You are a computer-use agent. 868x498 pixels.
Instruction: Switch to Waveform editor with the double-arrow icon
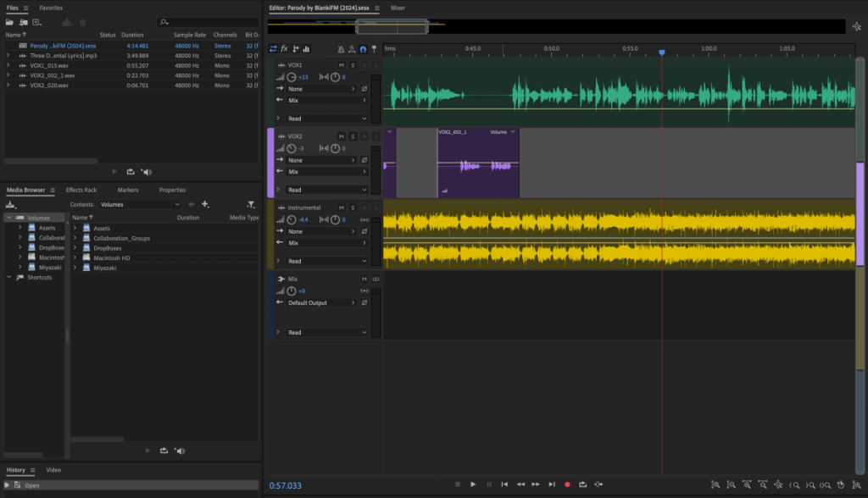tap(274, 49)
